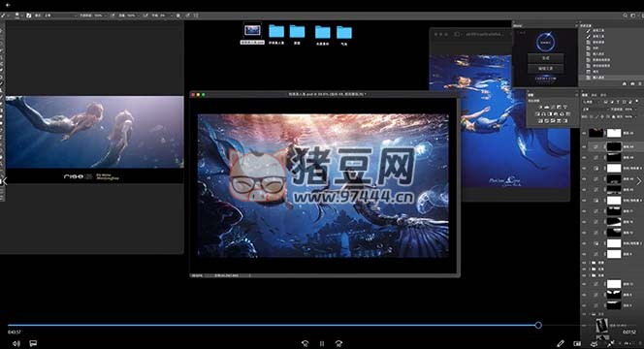The height and width of the screenshot is (349, 644).
Task: Click the Photoshop search magnifier icon
Action: tap(626, 16)
